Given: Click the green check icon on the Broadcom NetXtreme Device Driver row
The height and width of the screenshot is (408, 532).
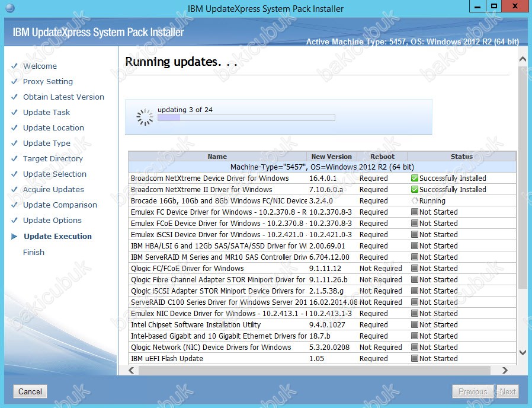Looking at the screenshot, I should [414, 178].
